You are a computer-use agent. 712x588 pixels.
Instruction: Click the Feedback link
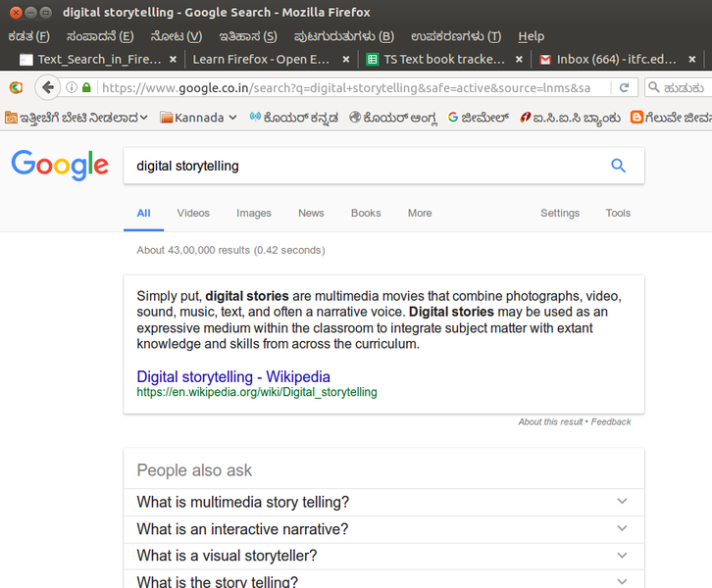pos(611,422)
